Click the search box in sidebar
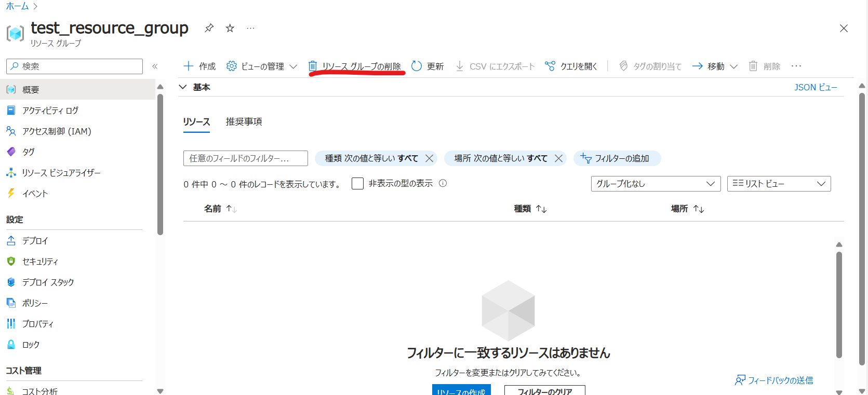The image size is (868, 395). [74, 66]
